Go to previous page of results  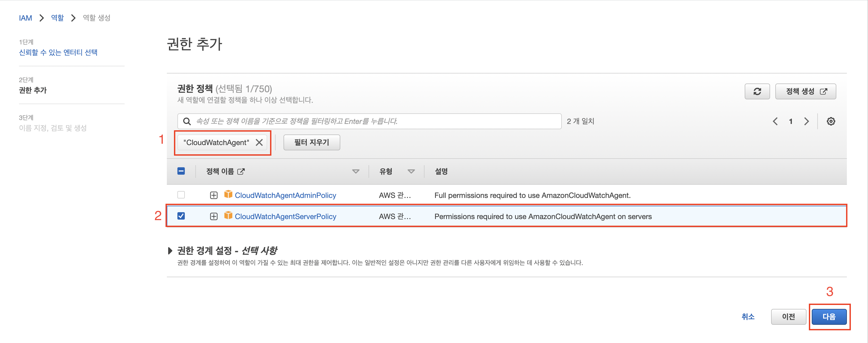[x=775, y=121]
